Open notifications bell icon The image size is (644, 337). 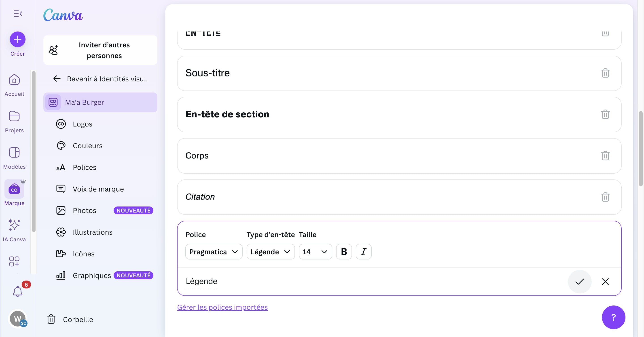click(17, 291)
